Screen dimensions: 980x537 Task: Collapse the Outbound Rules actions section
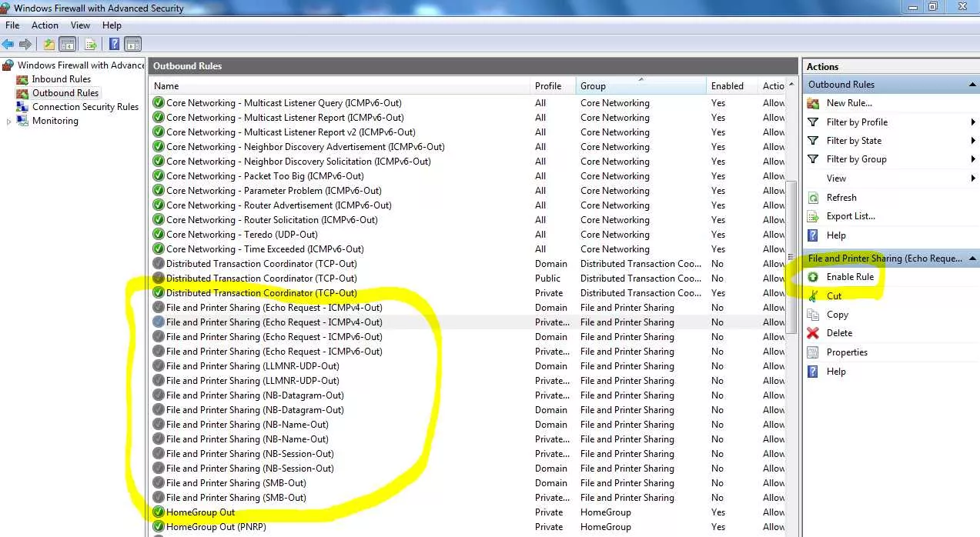tap(972, 85)
